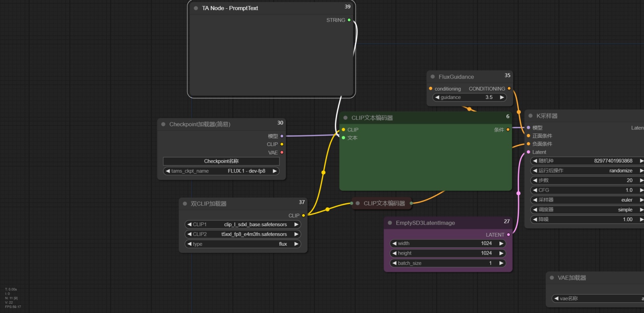Increase guidance value with right arrow
The height and width of the screenshot is (313, 644).
coord(502,97)
